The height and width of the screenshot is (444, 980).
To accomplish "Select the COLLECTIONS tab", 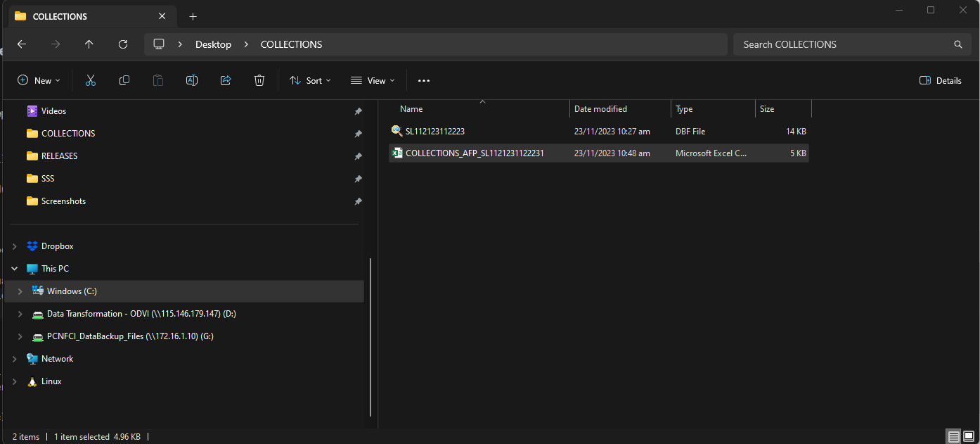I will [x=91, y=15].
